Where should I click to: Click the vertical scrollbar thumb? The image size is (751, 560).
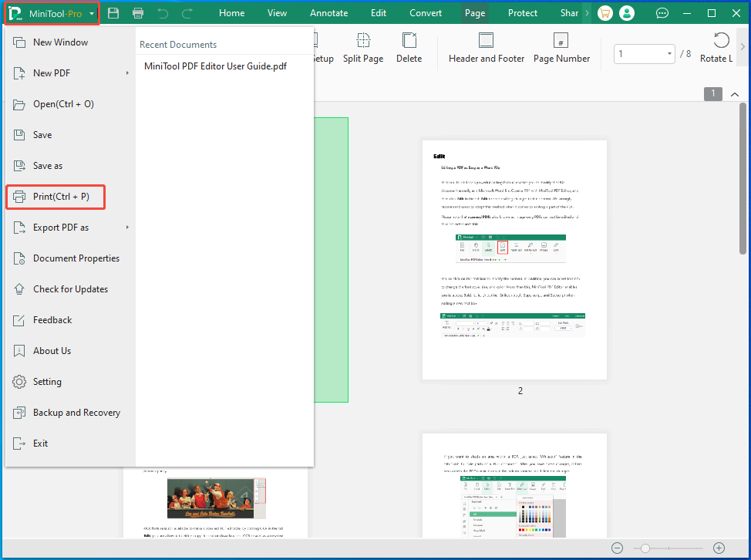[743, 179]
